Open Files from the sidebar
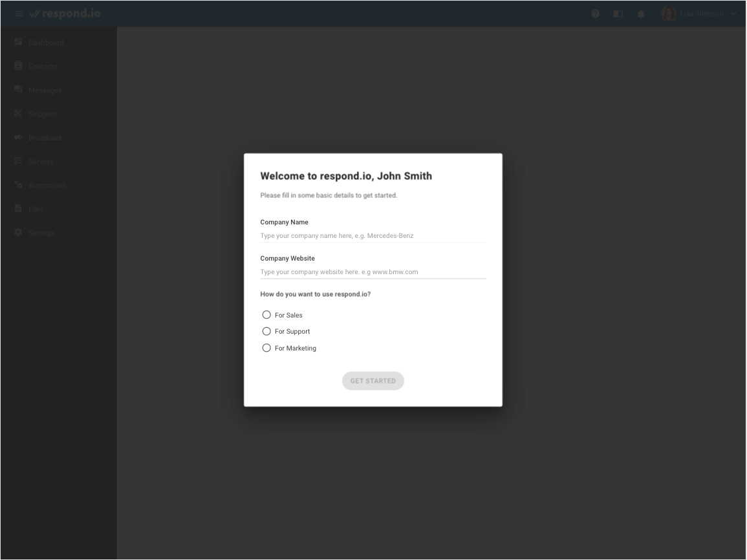 36,210
